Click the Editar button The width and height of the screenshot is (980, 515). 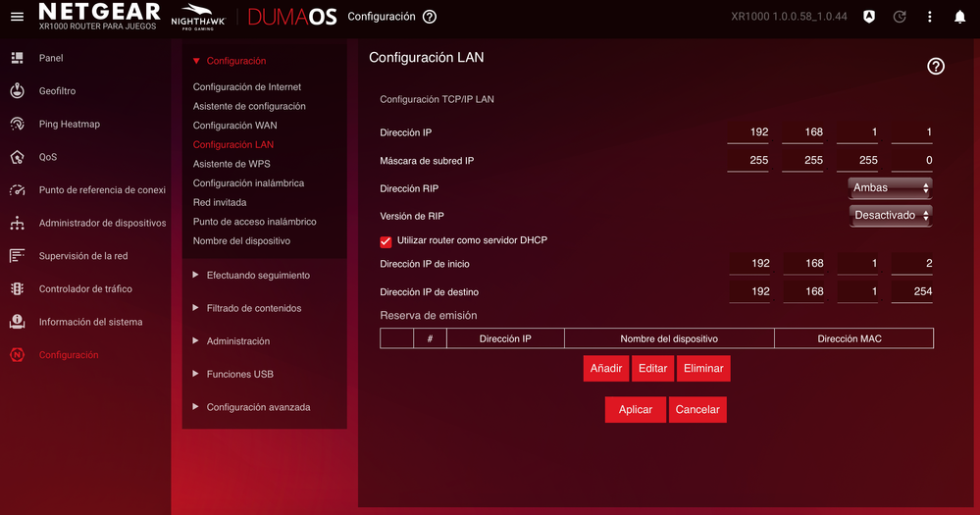coord(652,368)
